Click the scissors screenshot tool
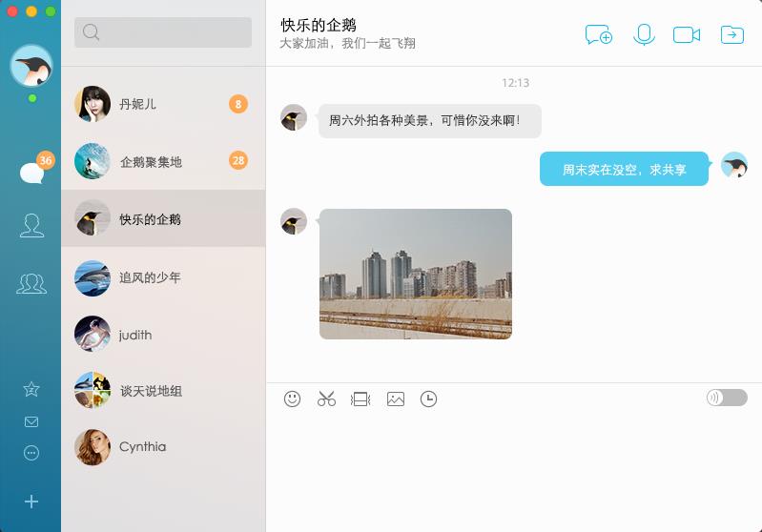Image resolution: width=762 pixels, height=532 pixels. pos(327,399)
